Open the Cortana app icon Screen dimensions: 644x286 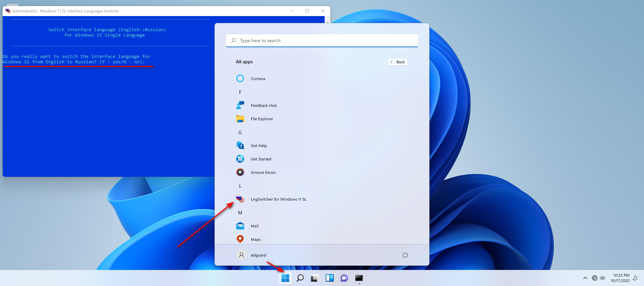[240, 78]
